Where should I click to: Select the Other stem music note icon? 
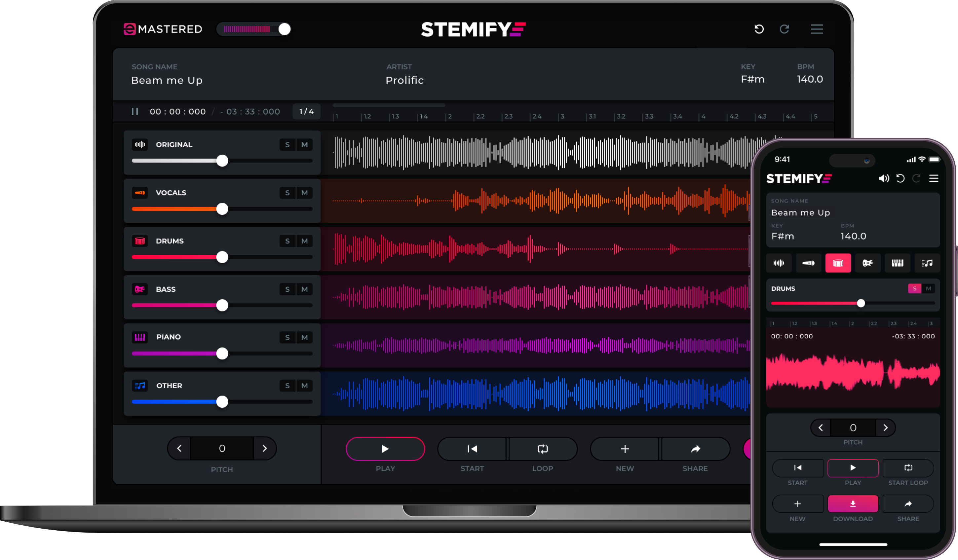point(139,386)
